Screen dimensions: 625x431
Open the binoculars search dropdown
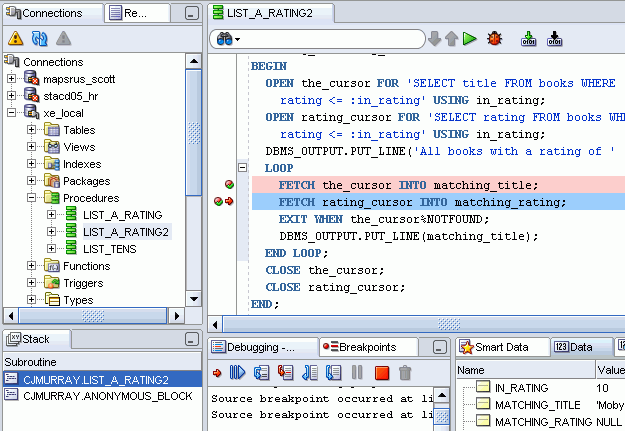pyautogui.click(x=227, y=39)
